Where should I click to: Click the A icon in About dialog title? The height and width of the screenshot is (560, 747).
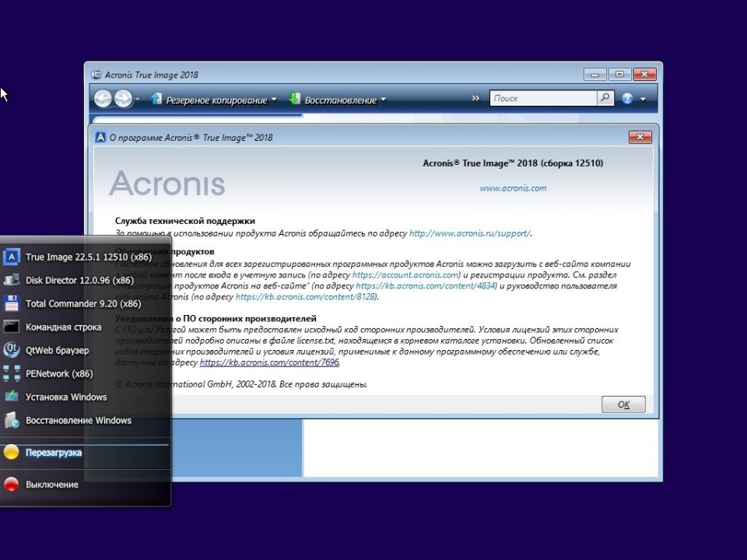(100, 137)
